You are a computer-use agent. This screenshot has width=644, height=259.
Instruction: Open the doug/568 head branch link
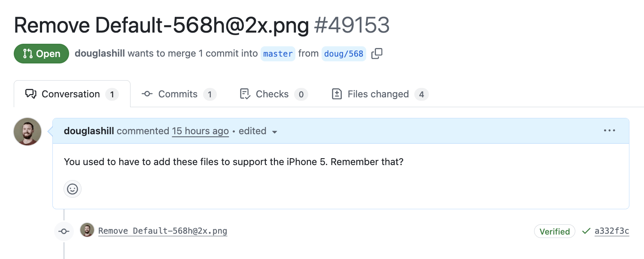(x=343, y=54)
